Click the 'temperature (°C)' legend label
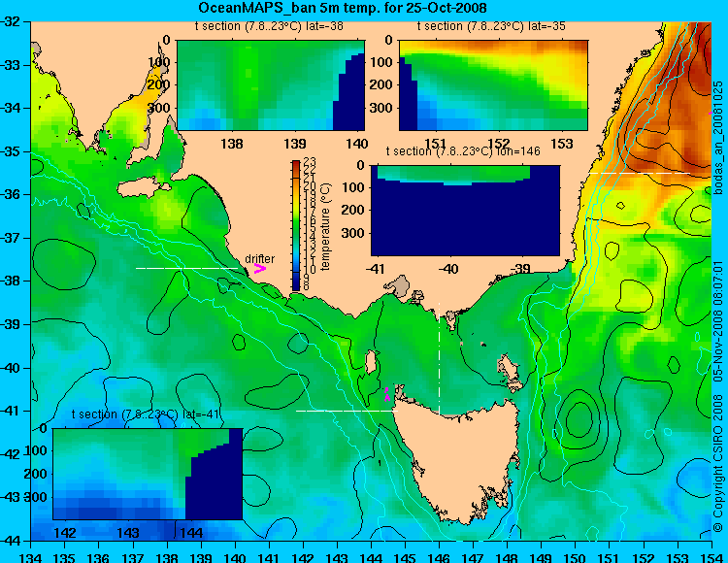Viewport: 728px width, 563px height. pos(325,226)
